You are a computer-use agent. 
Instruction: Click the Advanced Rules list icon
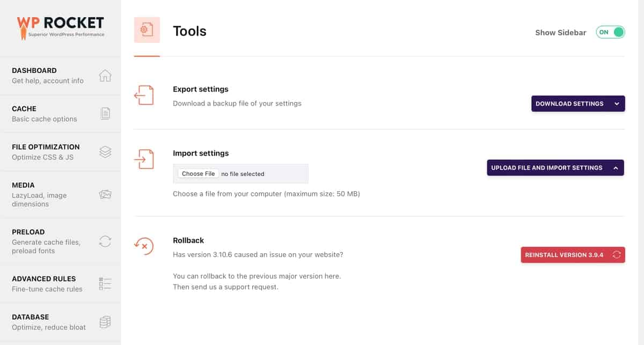click(105, 284)
